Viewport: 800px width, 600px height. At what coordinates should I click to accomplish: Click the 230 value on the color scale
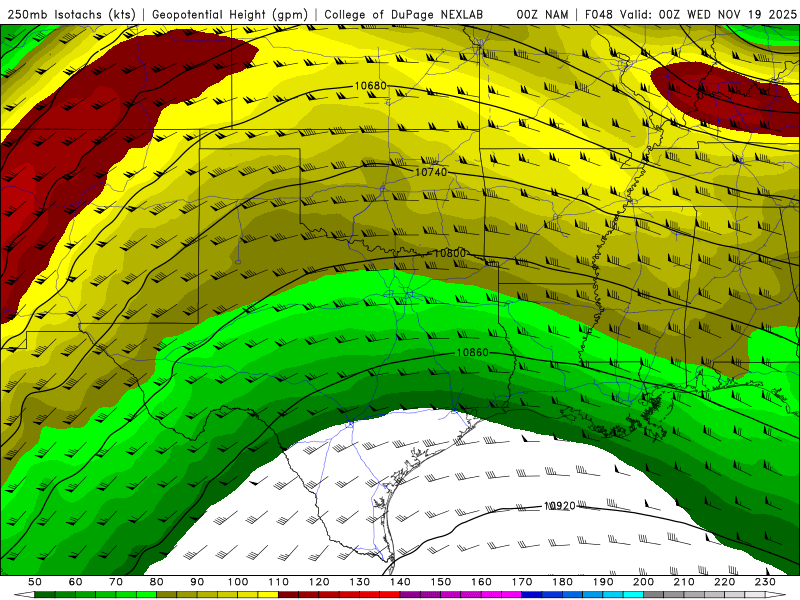765,582
